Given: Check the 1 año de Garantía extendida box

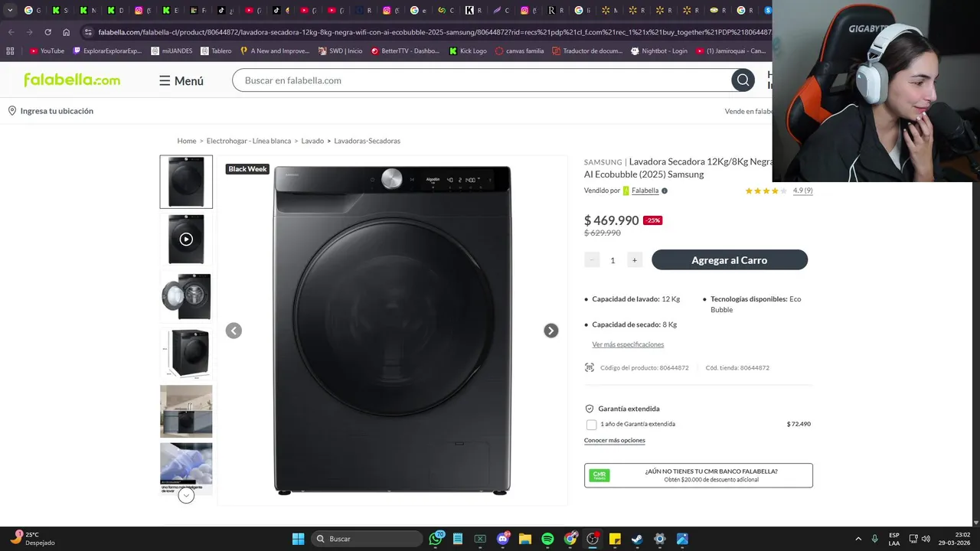Looking at the screenshot, I should point(591,425).
